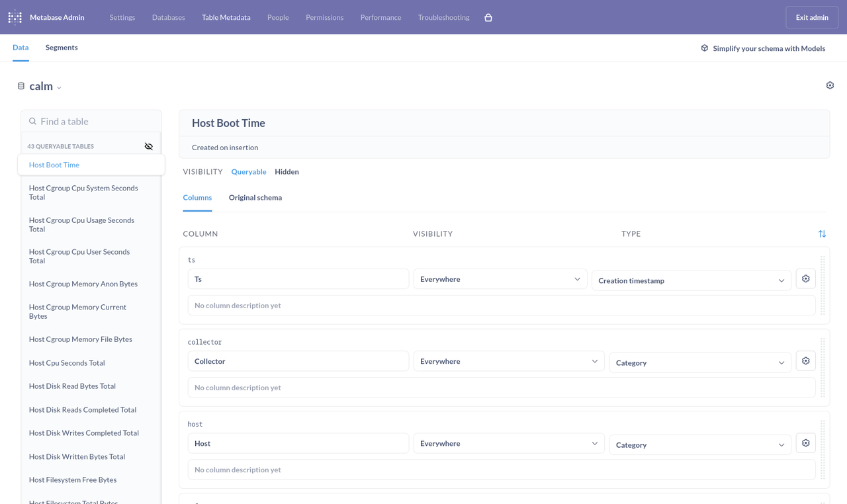Click the search magnifier in Find a table
Viewport: 847px width, 504px height.
[32, 121]
